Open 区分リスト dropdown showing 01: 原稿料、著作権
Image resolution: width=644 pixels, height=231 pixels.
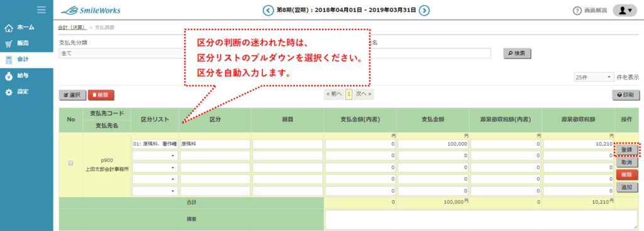(155, 144)
